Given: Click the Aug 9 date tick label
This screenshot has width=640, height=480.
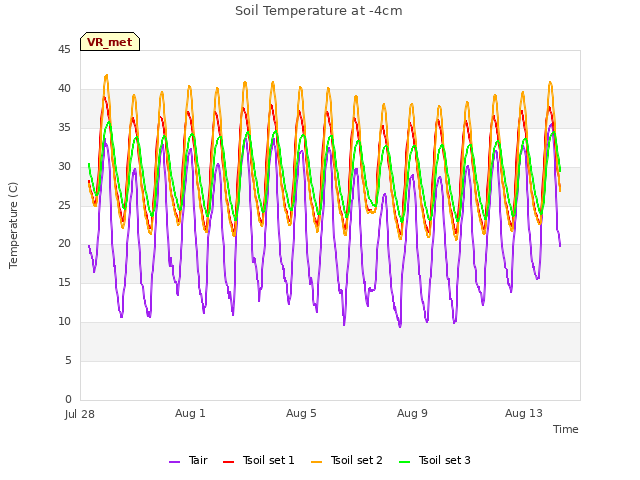Looking at the screenshot, I should click(x=412, y=413).
